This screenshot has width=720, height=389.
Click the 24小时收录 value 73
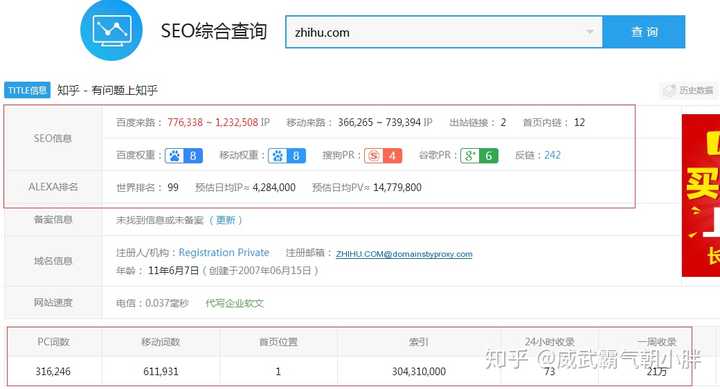pos(550,372)
